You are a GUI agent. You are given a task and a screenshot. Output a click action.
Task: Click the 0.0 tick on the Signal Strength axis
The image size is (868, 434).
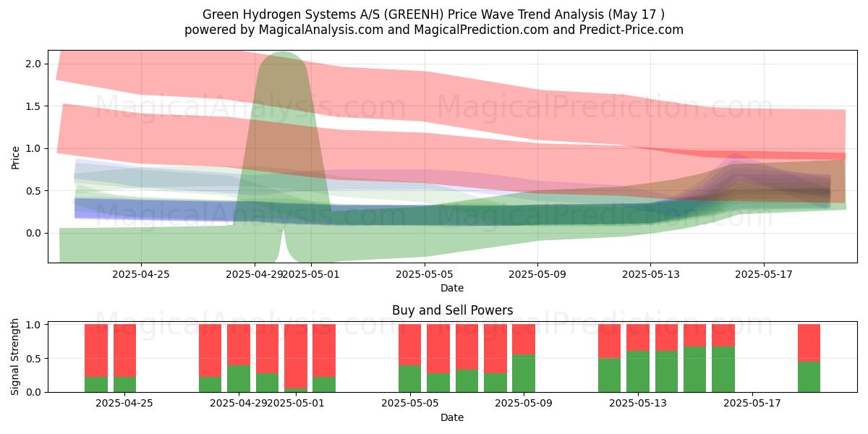(34, 392)
